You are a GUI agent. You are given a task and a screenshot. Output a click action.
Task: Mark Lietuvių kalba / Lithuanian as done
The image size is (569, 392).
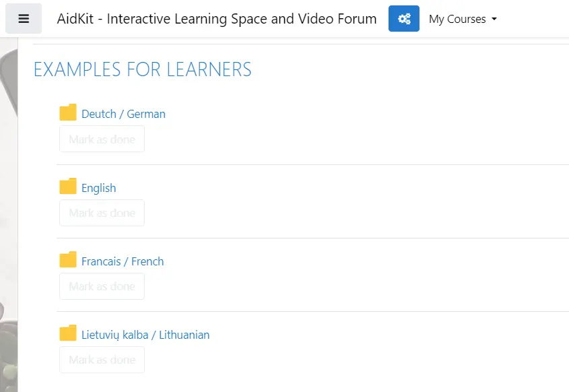[102, 360]
